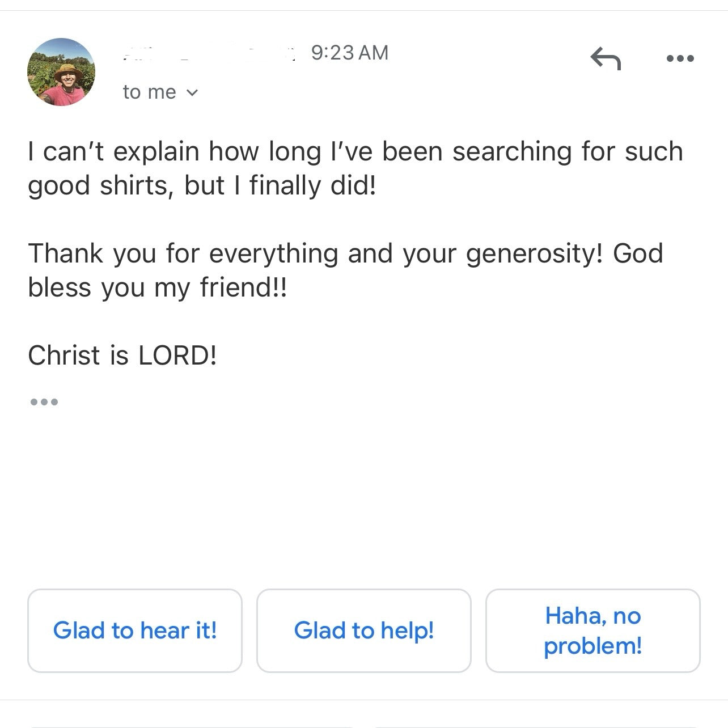This screenshot has height=728, width=728.
Task: Expand recipient details chevron beside "to me"
Action: tap(192, 92)
